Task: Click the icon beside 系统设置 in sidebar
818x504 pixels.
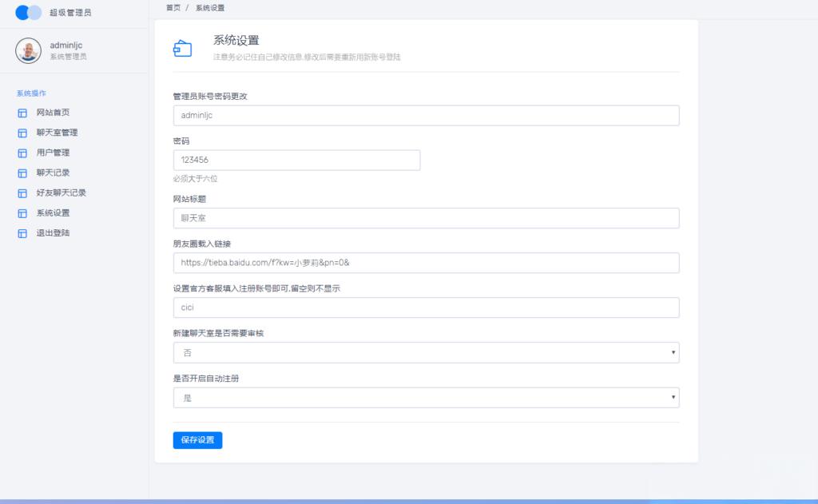Action: tap(22, 213)
